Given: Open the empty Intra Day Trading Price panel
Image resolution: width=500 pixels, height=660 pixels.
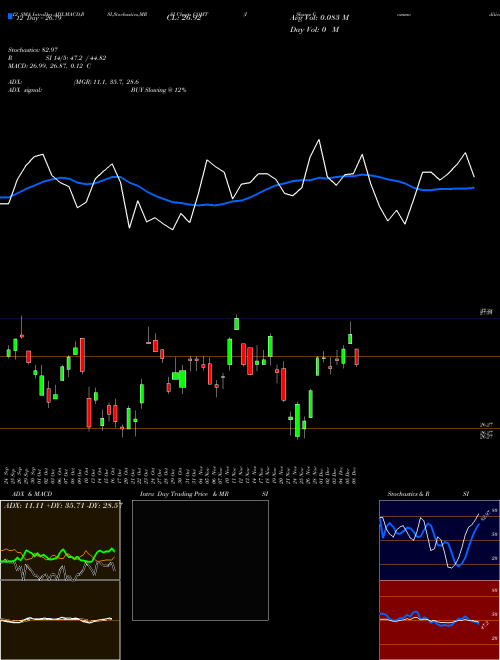Looking at the screenshot, I should tap(200, 560).
